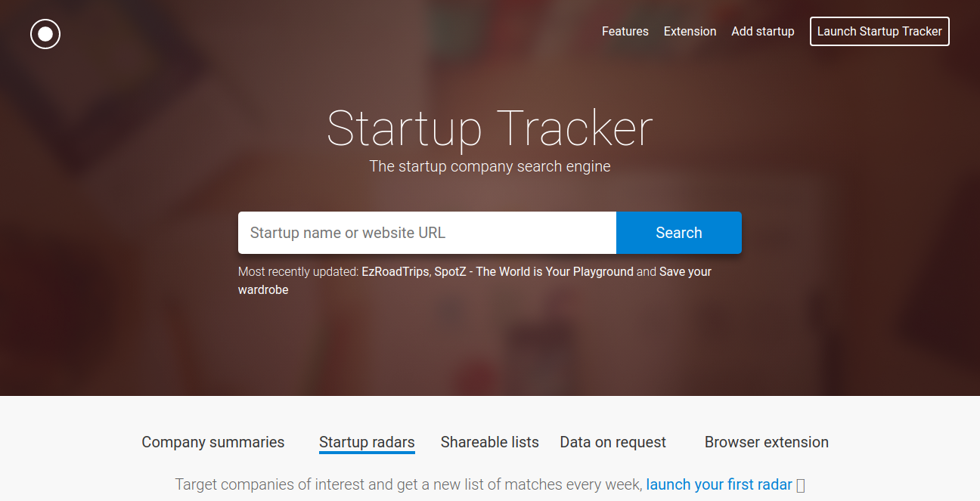Show the Shareable lists tab
The width and height of the screenshot is (980, 501).
pyautogui.click(x=489, y=442)
